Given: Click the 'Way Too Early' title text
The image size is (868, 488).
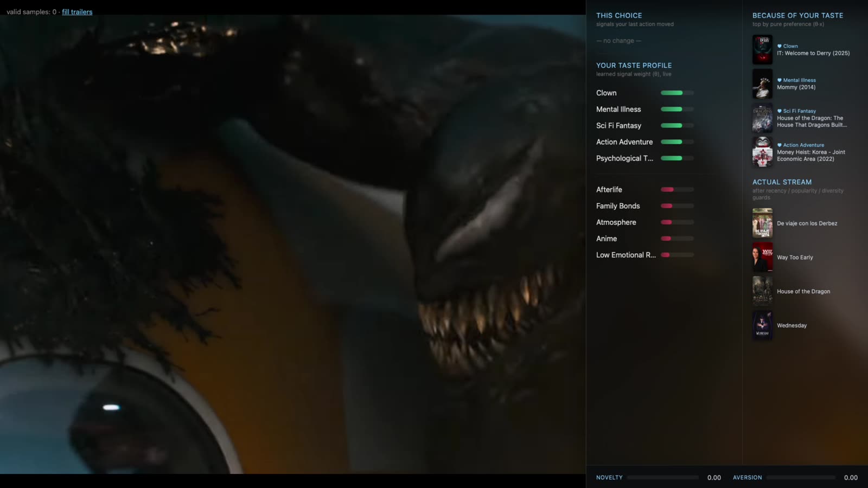Looking at the screenshot, I should tap(795, 258).
